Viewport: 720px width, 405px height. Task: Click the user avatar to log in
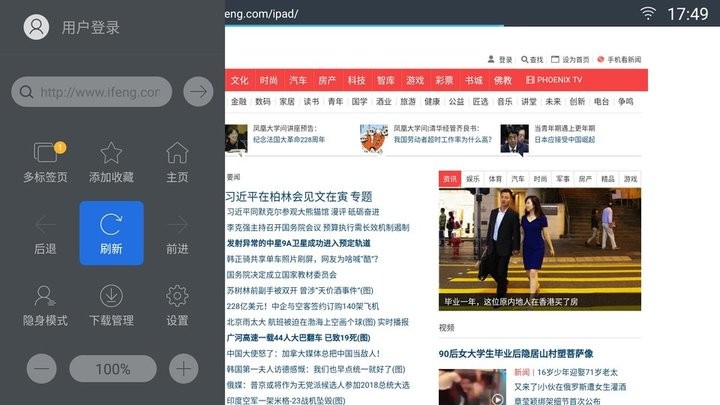point(37,27)
